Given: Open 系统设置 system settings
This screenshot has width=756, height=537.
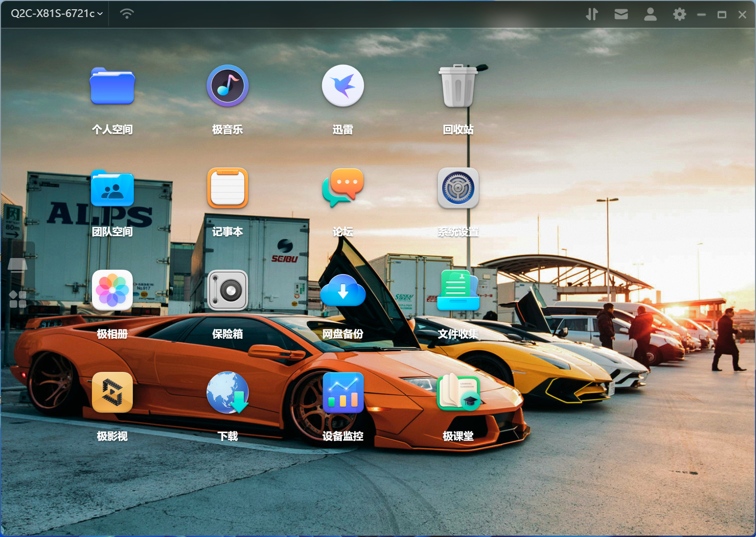Looking at the screenshot, I should click(x=458, y=189).
